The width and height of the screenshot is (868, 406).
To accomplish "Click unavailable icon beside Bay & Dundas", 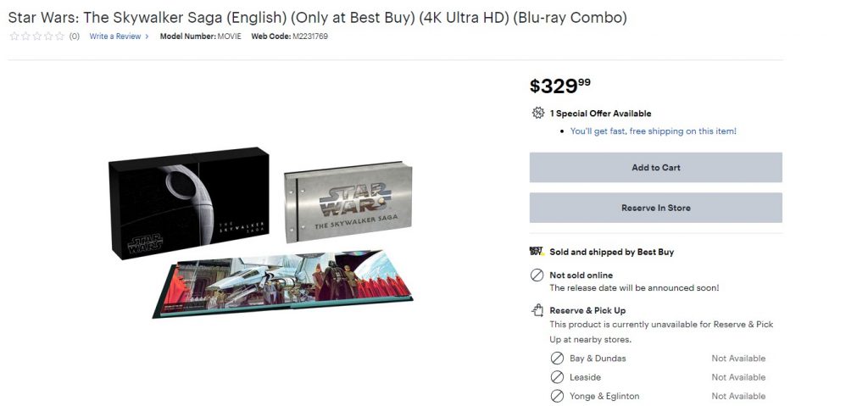I will pos(557,359).
